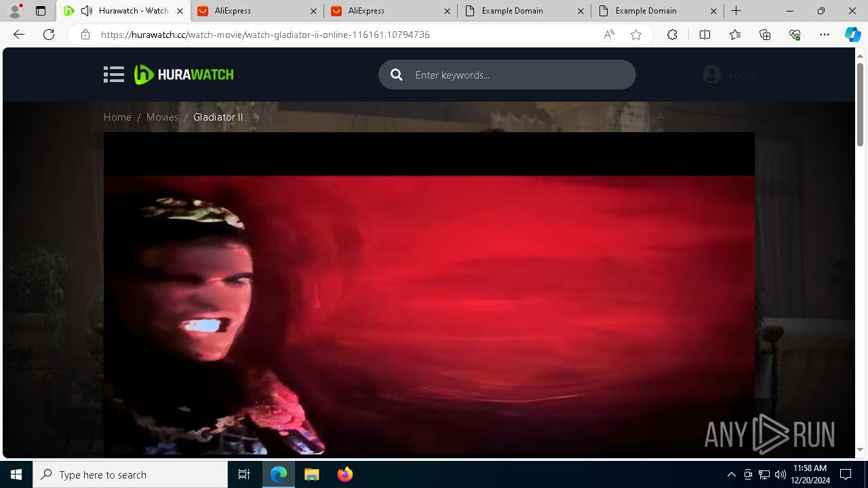Add page to favorites star icon
This screenshot has height=488, width=868.
[636, 35]
